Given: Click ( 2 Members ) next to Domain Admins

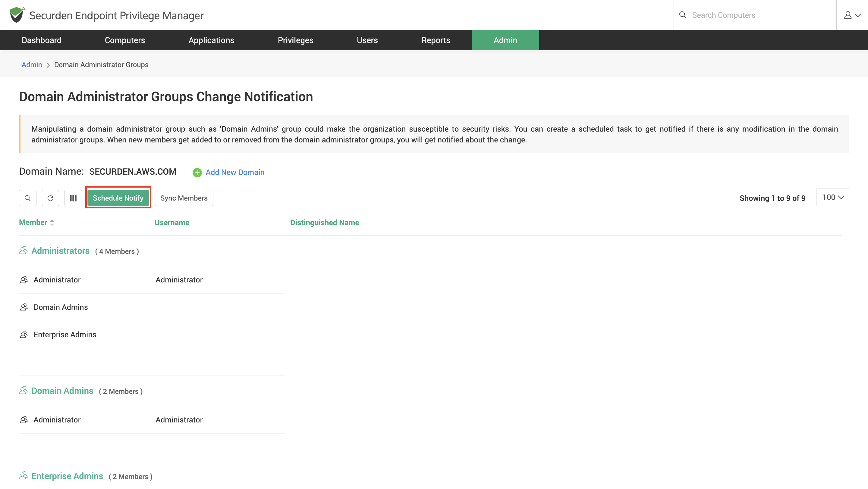Looking at the screenshot, I should pos(121,391).
